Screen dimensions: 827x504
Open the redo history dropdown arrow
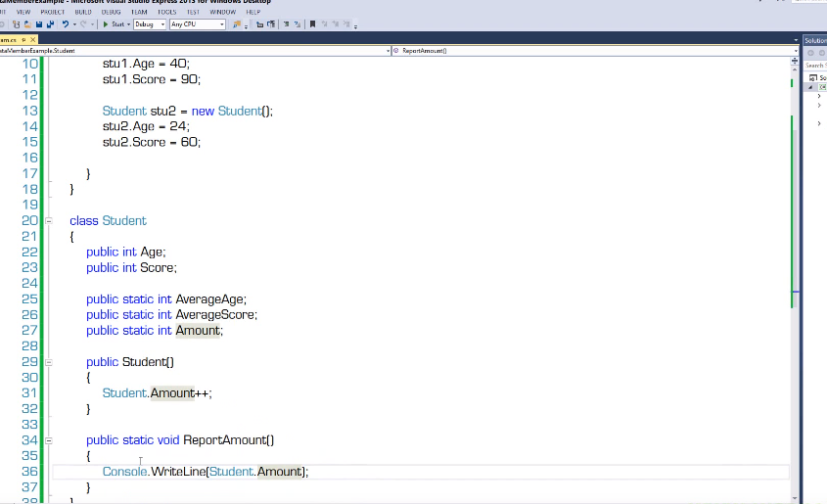[92, 24]
